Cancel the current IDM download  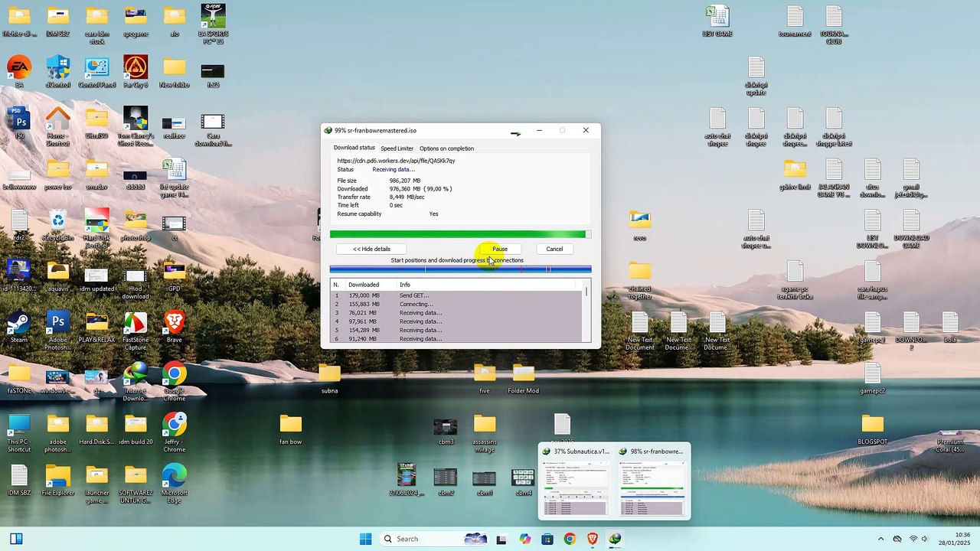click(554, 249)
